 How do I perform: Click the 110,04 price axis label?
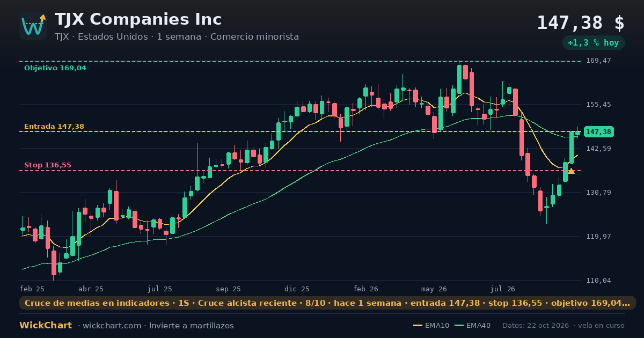coord(599,280)
